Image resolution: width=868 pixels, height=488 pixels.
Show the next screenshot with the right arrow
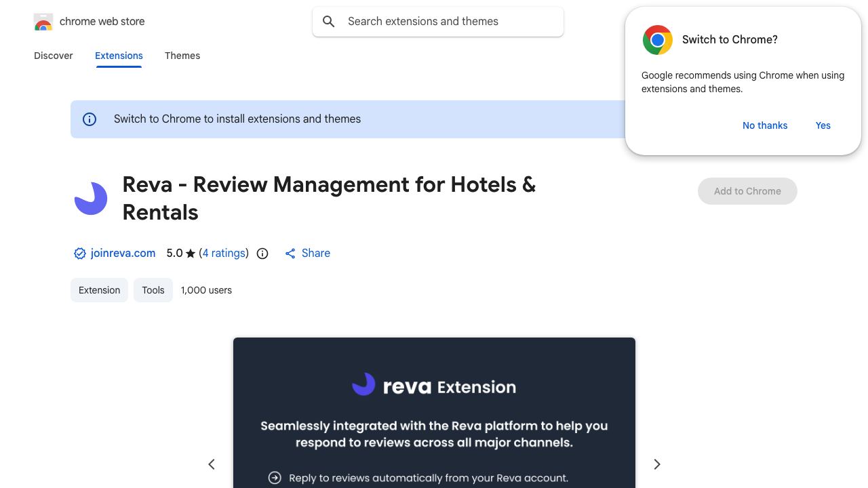click(656, 464)
